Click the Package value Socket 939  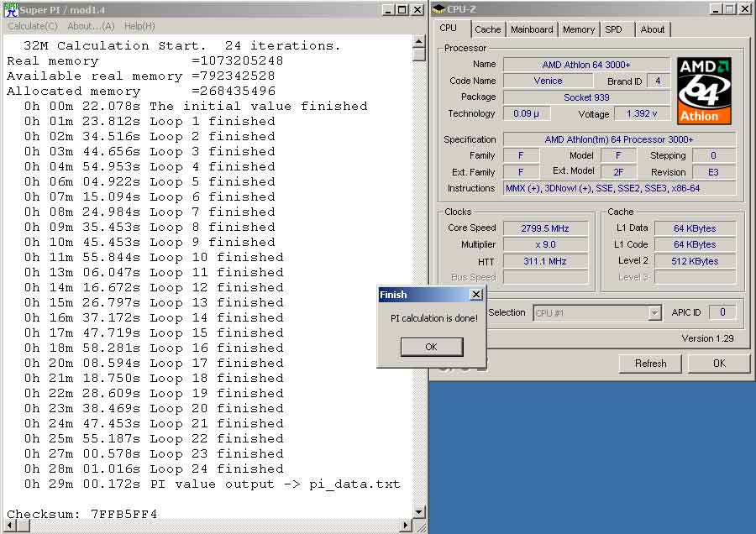tap(586, 97)
